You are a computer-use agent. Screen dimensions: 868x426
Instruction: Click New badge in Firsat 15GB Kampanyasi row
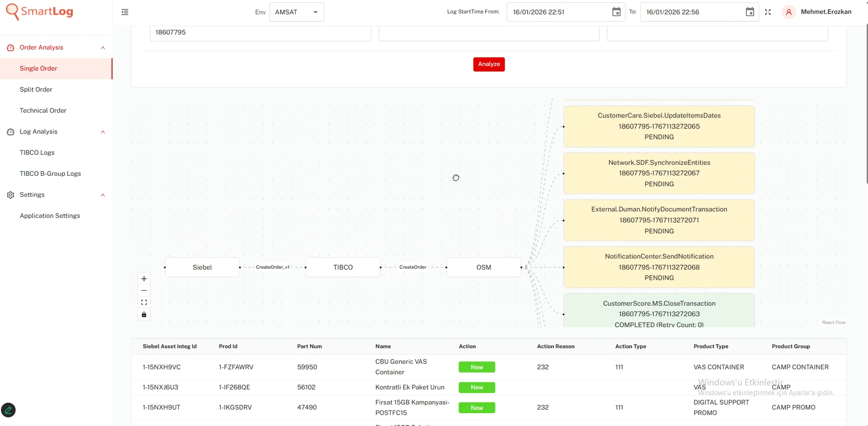point(477,408)
